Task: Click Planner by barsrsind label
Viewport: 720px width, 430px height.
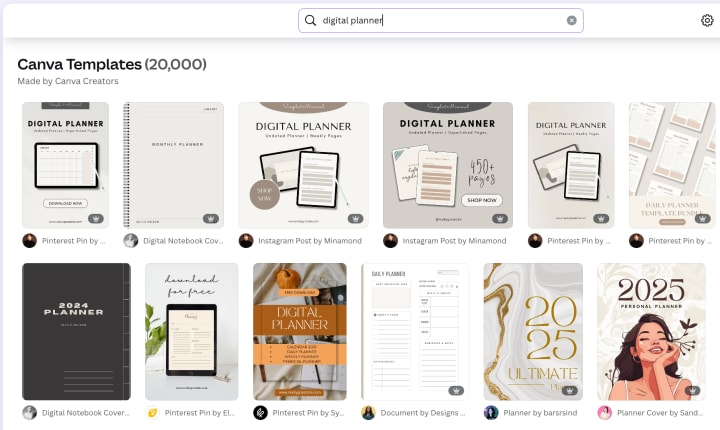Action: click(x=540, y=413)
